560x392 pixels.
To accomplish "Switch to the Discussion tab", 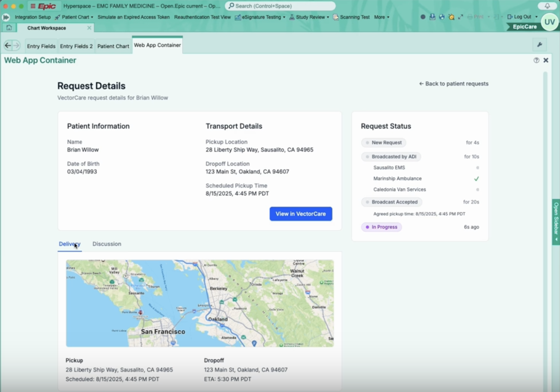I will [107, 244].
